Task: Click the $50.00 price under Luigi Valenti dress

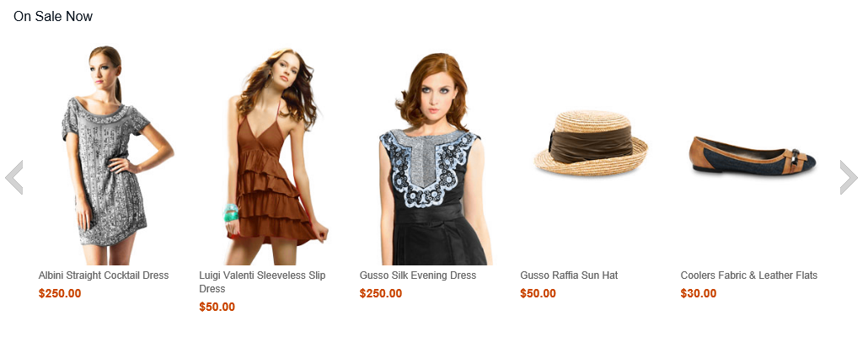Action: [217, 307]
